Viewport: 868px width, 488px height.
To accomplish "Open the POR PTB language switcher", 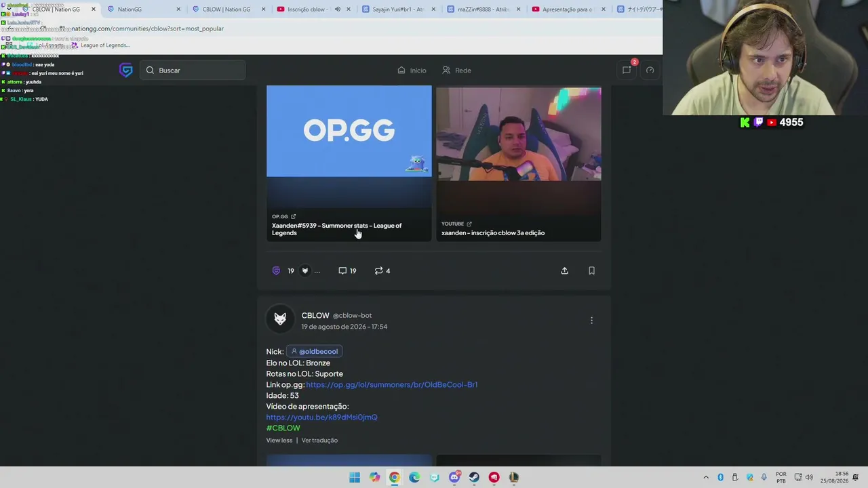I will tap(781, 477).
